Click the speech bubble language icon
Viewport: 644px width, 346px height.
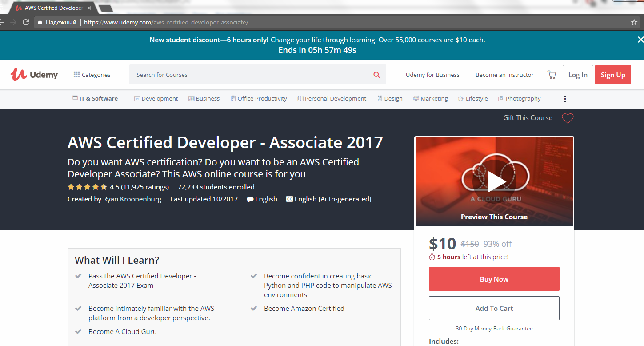250,199
